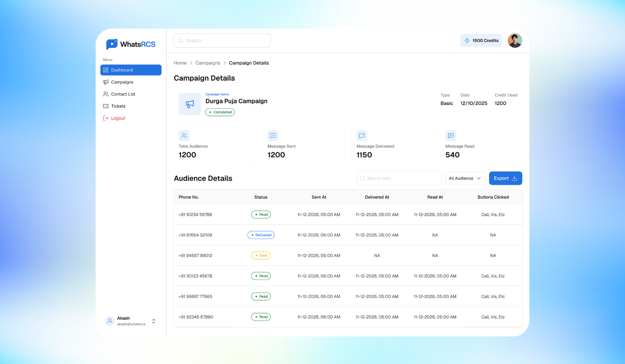This screenshot has height=364, width=625.
Task: Go to Campaigns in sidebar menu
Action: (x=131, y=82)
